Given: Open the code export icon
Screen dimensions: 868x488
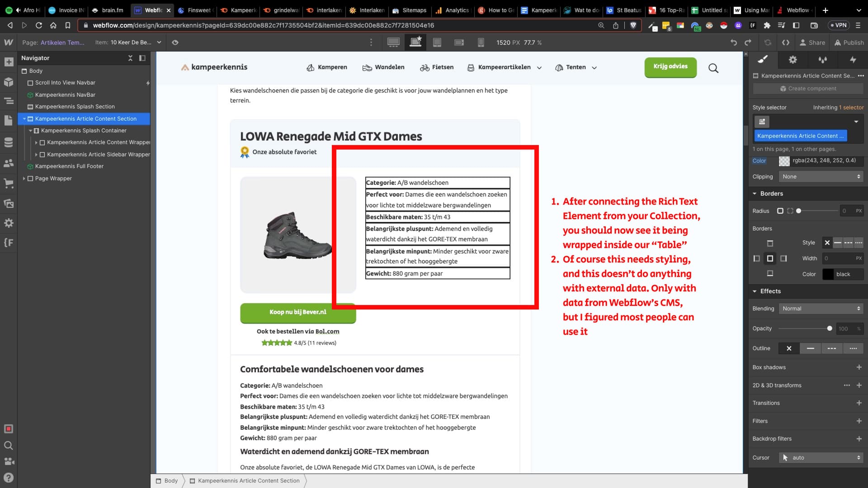Looking at the screenshot, I should click(x=786, y=42).
